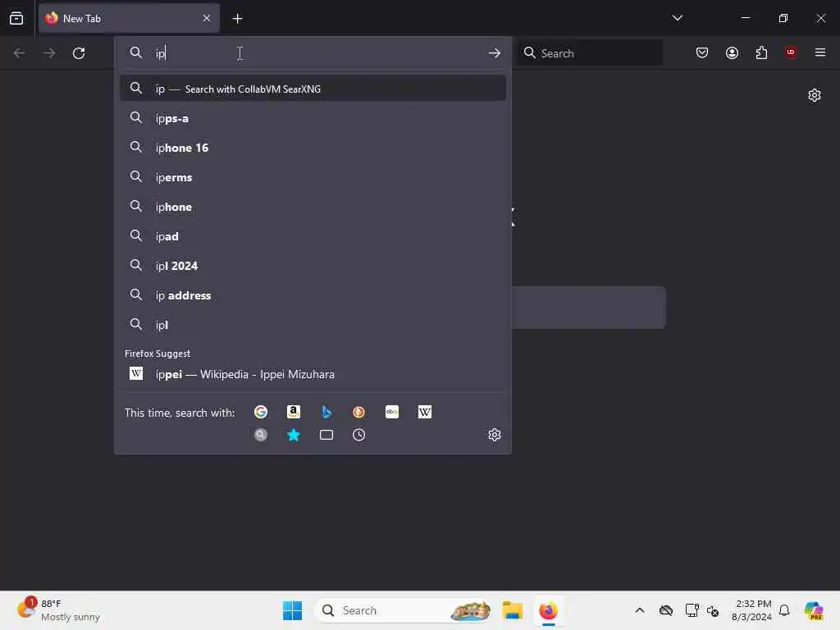Pick the 'iphone' suggestion
Image resolution: width=840 pixels, height=630 pixels.
313,207
